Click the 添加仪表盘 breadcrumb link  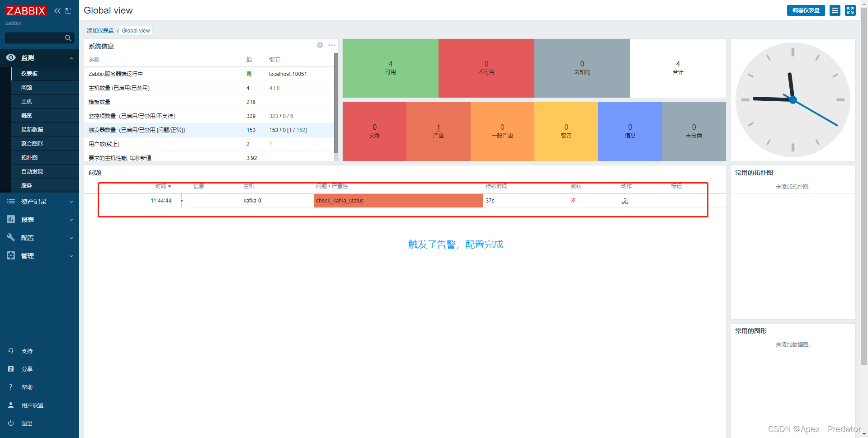(x=100, y=31)
